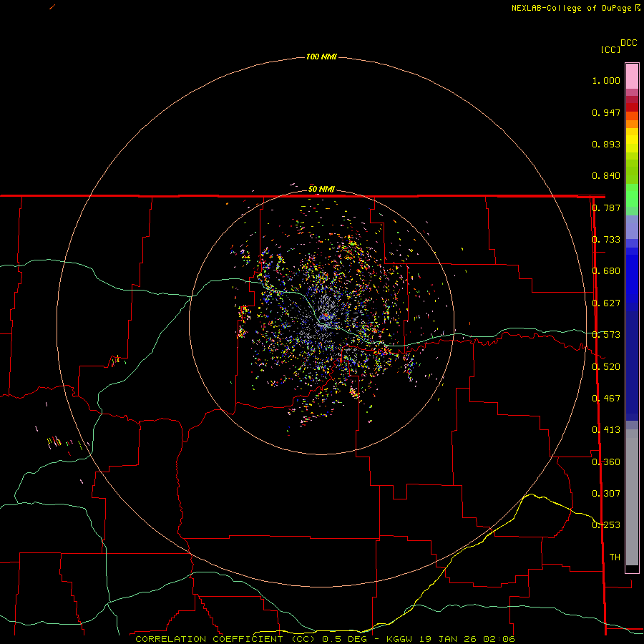Click the 0.5 DEG elevation text
The image size is (644, 644).
point(344,639)
